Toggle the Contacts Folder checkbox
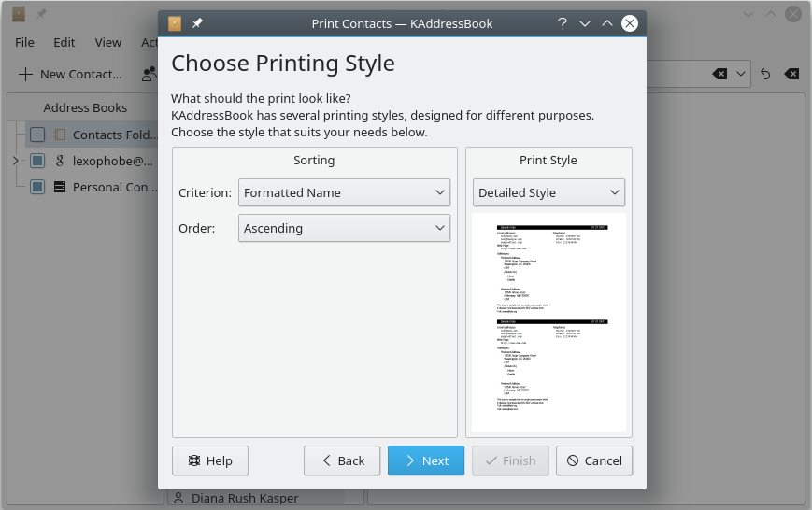Image resolution: width=812 pixels, height=510 pixels. [x=37, y=135]
